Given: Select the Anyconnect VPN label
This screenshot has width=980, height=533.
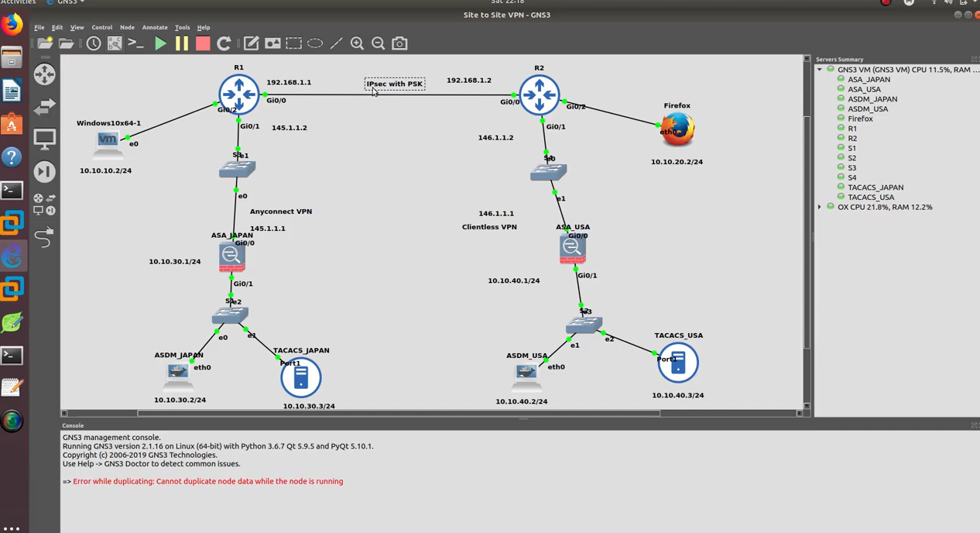Looking at the screenshot, I should click(x=281, y=211).
